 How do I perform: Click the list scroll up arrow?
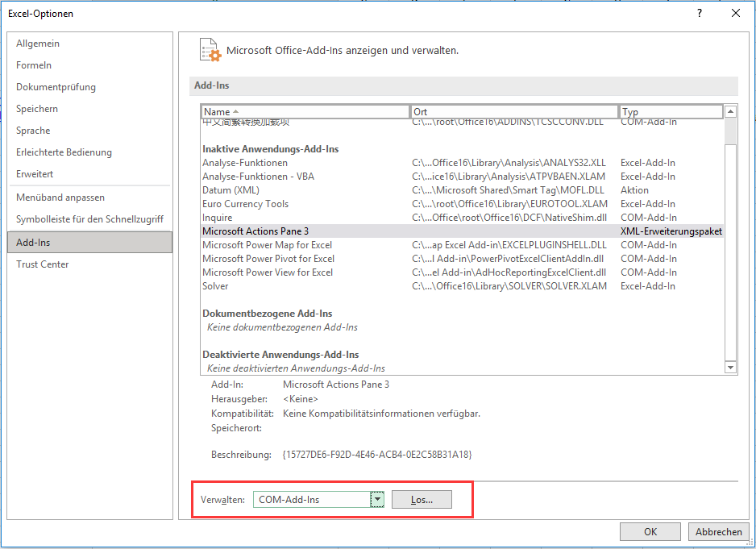click(730, 111)
